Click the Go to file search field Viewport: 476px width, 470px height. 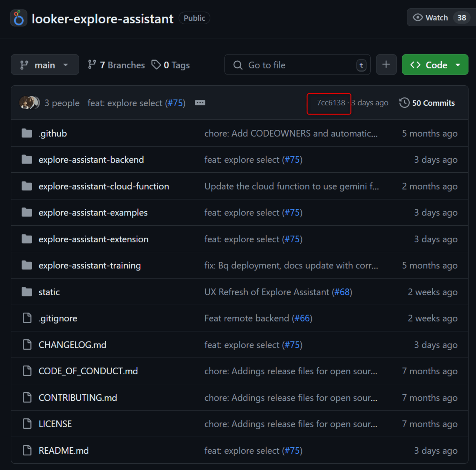[x=297, y=65]
